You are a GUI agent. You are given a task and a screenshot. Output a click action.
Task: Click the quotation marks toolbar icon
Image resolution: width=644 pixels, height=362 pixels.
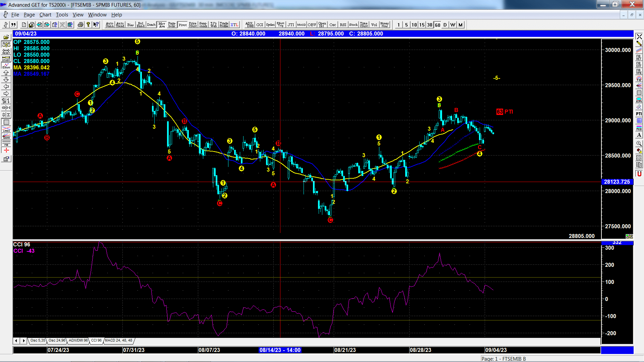pyautogui.click(x=13, y=25)
